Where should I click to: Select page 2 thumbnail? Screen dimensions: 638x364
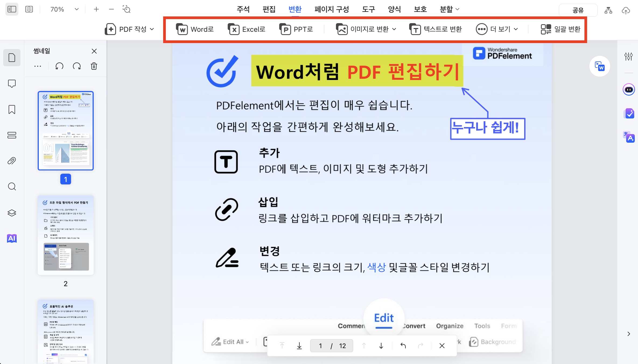point(66,235)
